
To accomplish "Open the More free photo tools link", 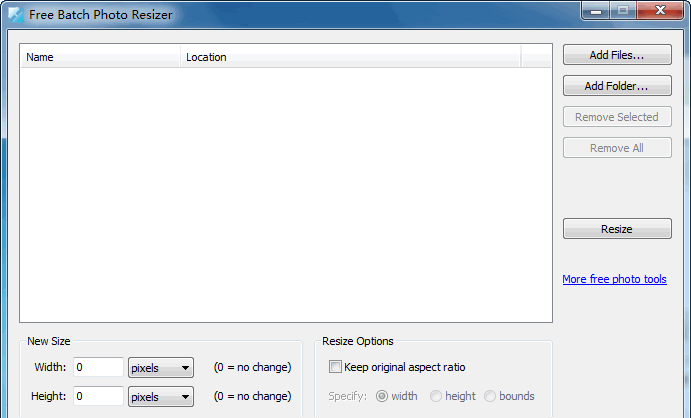I will (614, 279).
